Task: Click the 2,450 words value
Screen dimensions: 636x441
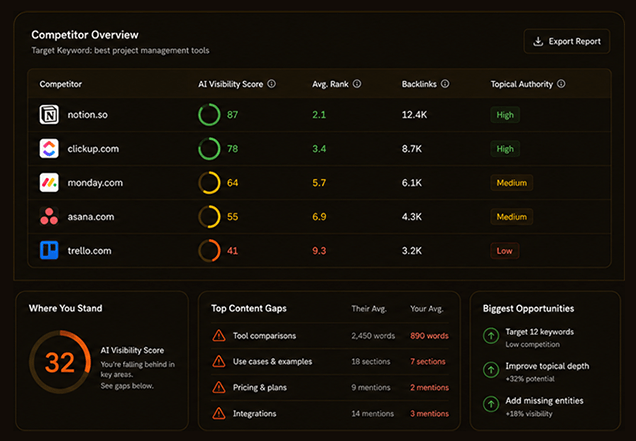Action: click(373, 336)
